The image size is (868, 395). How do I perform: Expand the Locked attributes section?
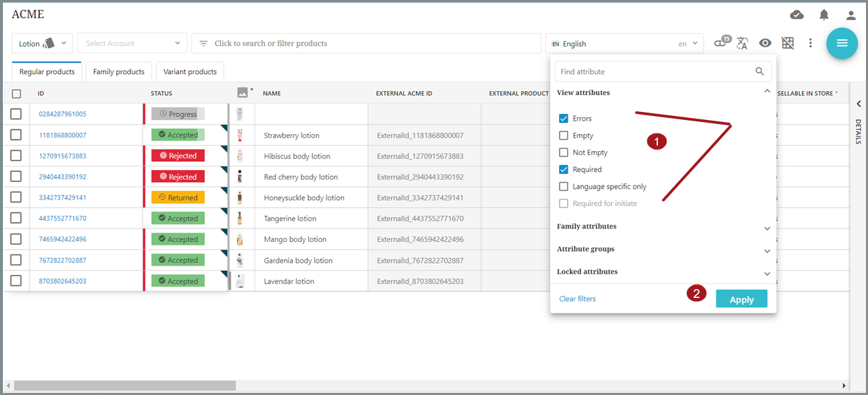[767, 273]
